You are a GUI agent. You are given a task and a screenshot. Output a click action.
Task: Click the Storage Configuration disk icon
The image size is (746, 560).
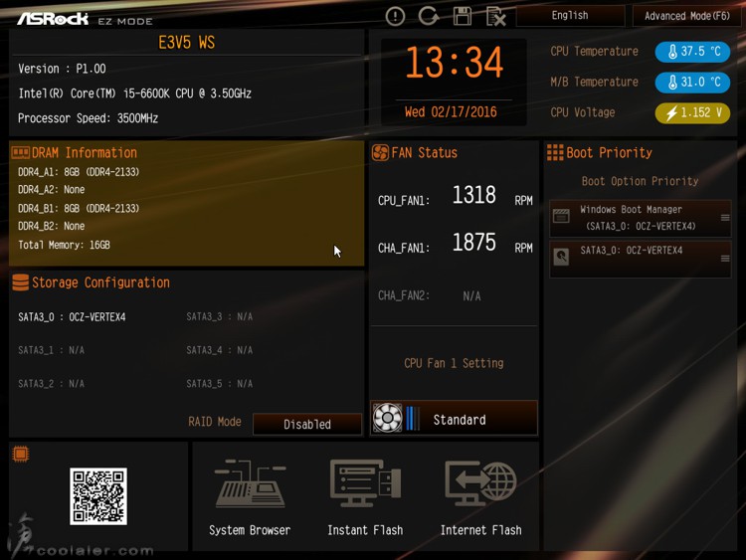point(21,282)
